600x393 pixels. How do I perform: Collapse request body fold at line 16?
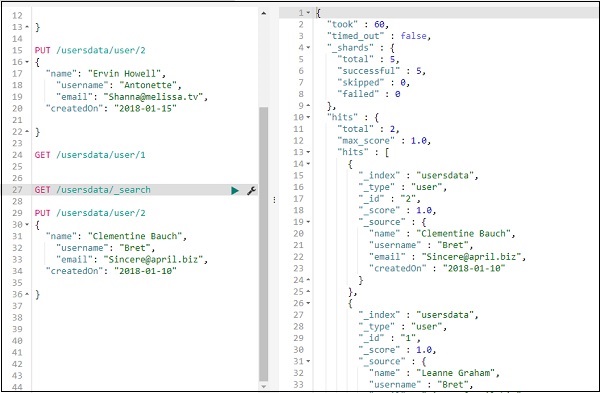(27, 62)
